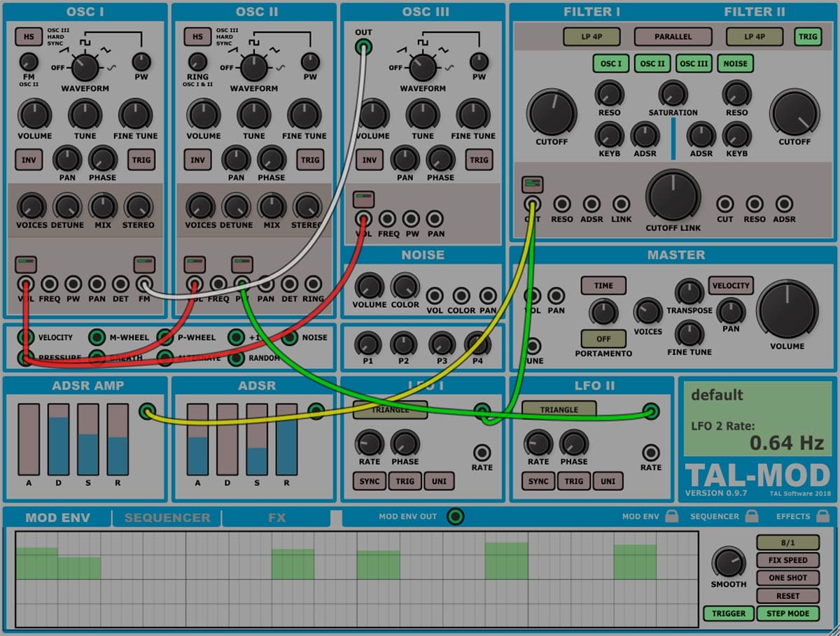Image resolution: width=840 pixels, height=636 pixels.
Task: Toggle STEP MODE in mod envelope
Action: click(x=787, y=614)
